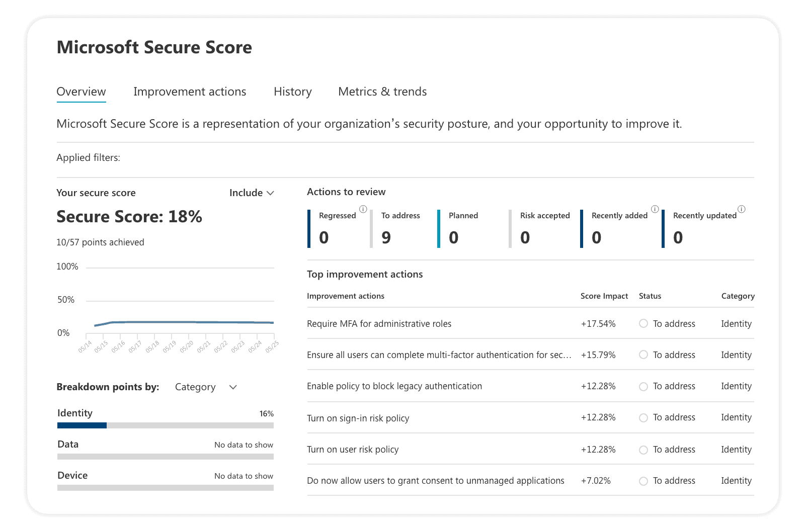Open the Include dropdown near Your secure score
The width and height of the screenshot is (805, 532).
coord(252,193)
